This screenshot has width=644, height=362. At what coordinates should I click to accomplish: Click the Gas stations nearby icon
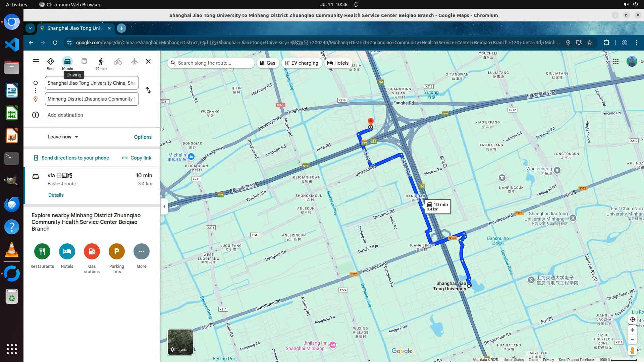[x=92, y=251]
